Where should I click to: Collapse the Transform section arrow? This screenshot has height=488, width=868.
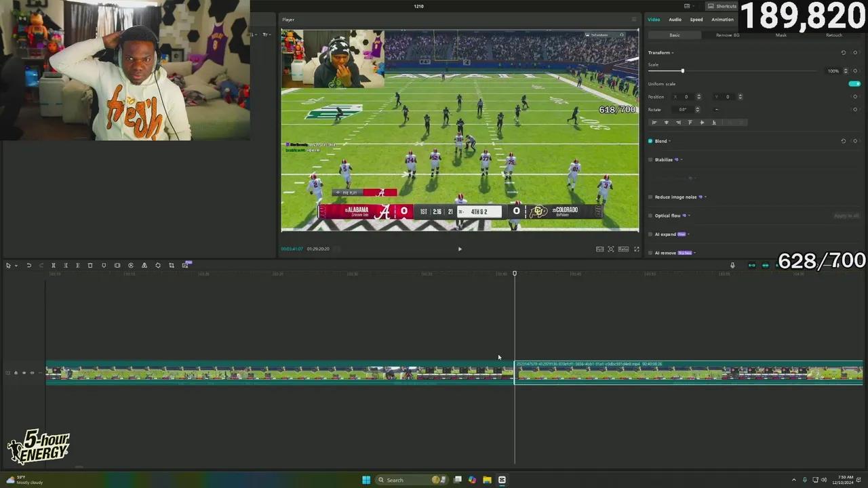(x=673, y=52)
